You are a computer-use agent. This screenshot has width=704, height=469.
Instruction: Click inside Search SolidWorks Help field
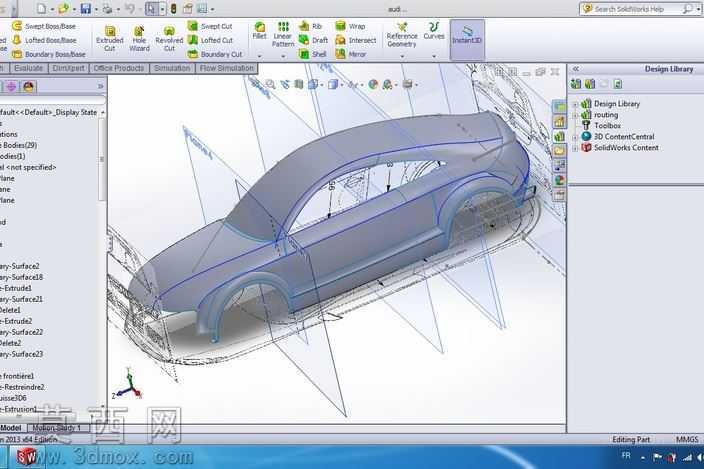638,9
